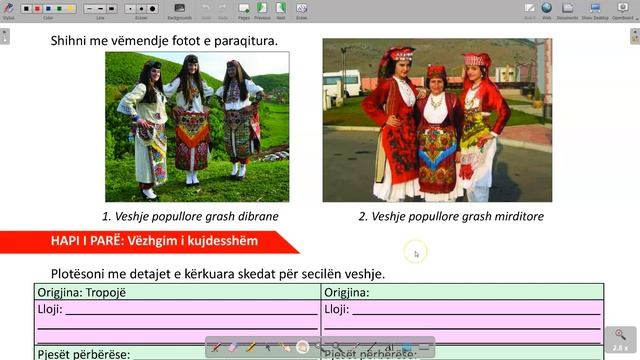Choose the thick line width

tap(111, 8)
